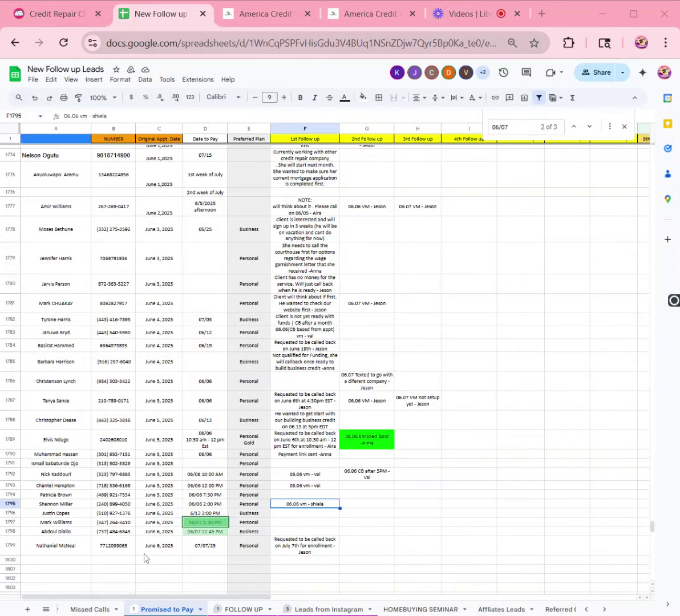
Task: Click the fill color bucket icon
Action: (363, 98)
